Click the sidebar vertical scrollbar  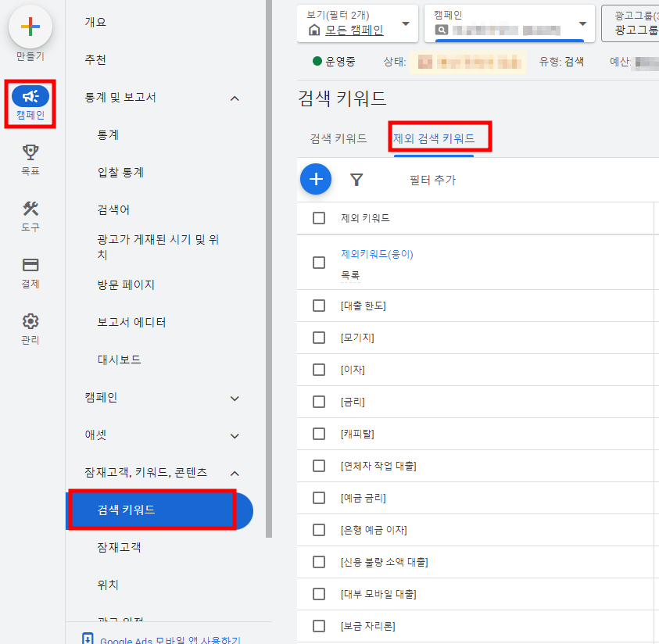click(x=269, y=269)
